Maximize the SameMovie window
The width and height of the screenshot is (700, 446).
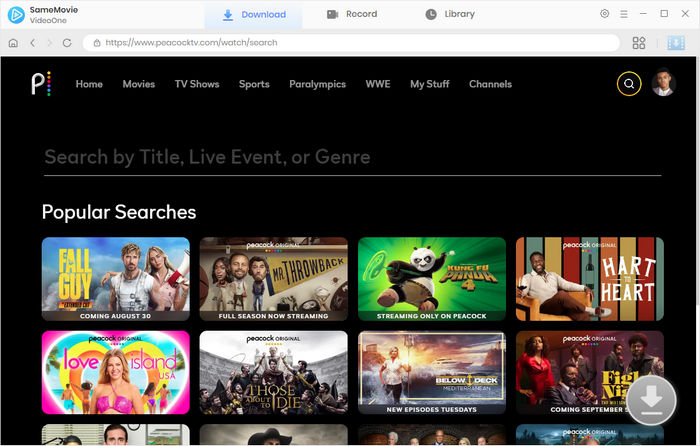664,14
